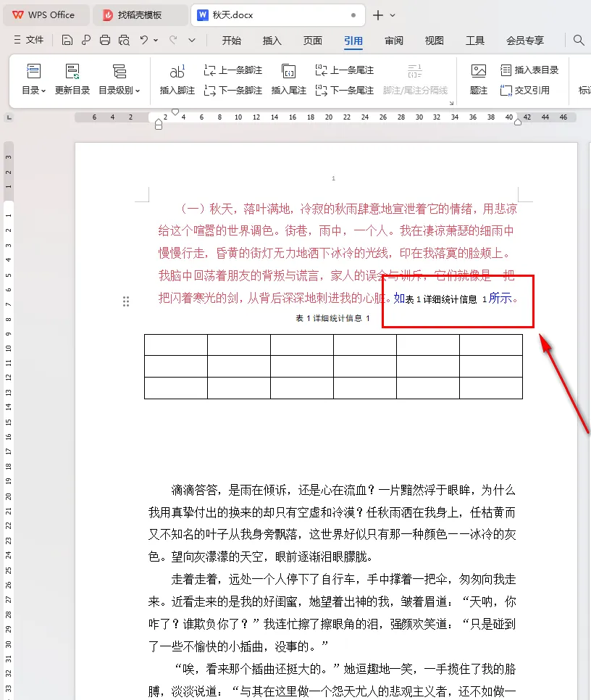
Task: Click 脚注/尾注分隔线 separator option
Action: (x=415, y=80)
